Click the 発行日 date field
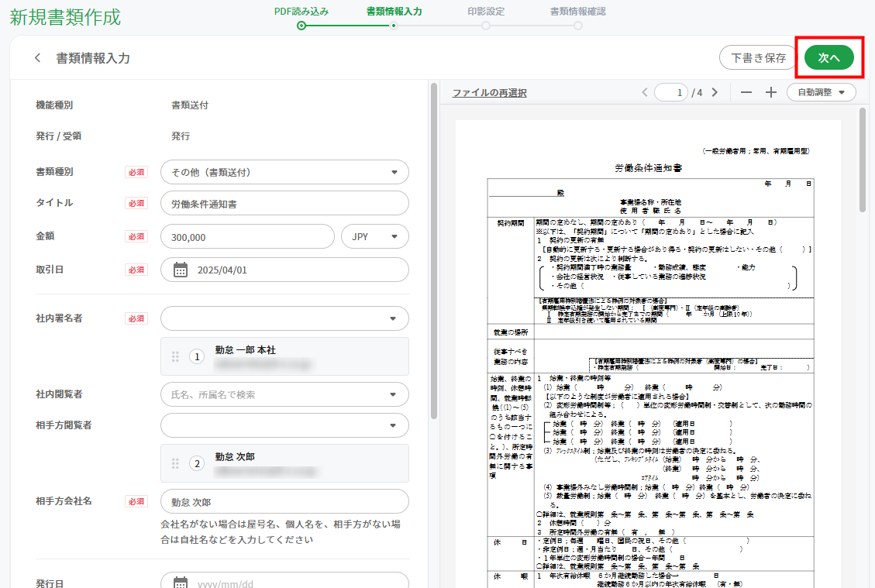Screen dimensions: 875x588 [x=284, y=581]
